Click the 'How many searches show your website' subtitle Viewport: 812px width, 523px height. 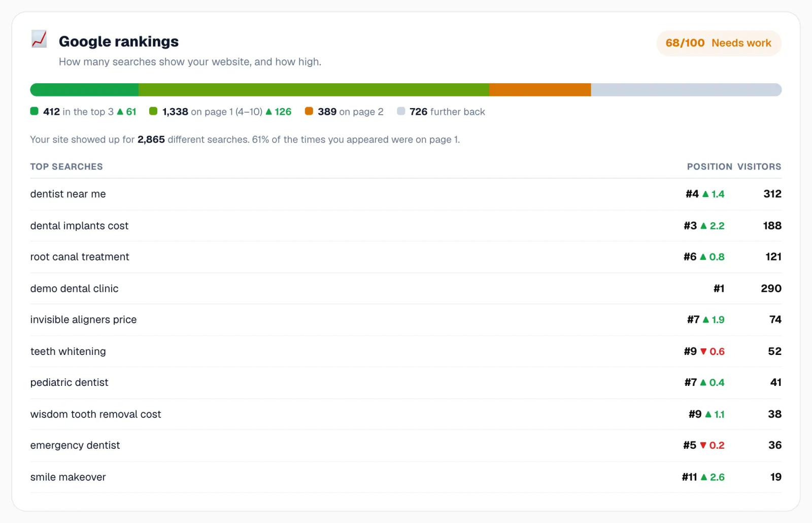190,62
